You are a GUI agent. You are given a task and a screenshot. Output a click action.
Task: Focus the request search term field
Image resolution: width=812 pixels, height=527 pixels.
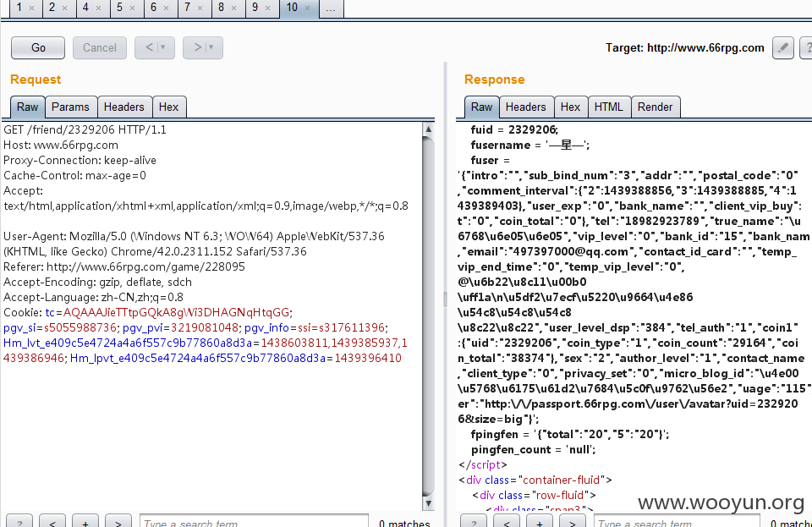click(255, 522)
